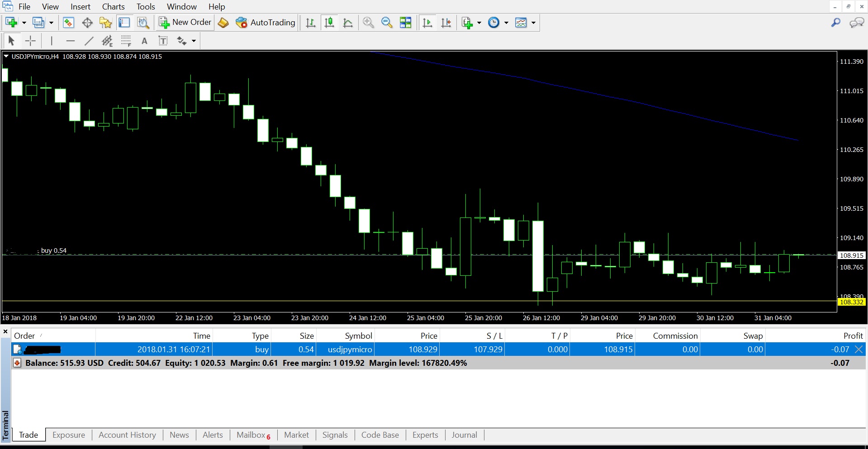Click the New Order button
The height and width of the screenshot is (449, 868).
tap(185, 23)
